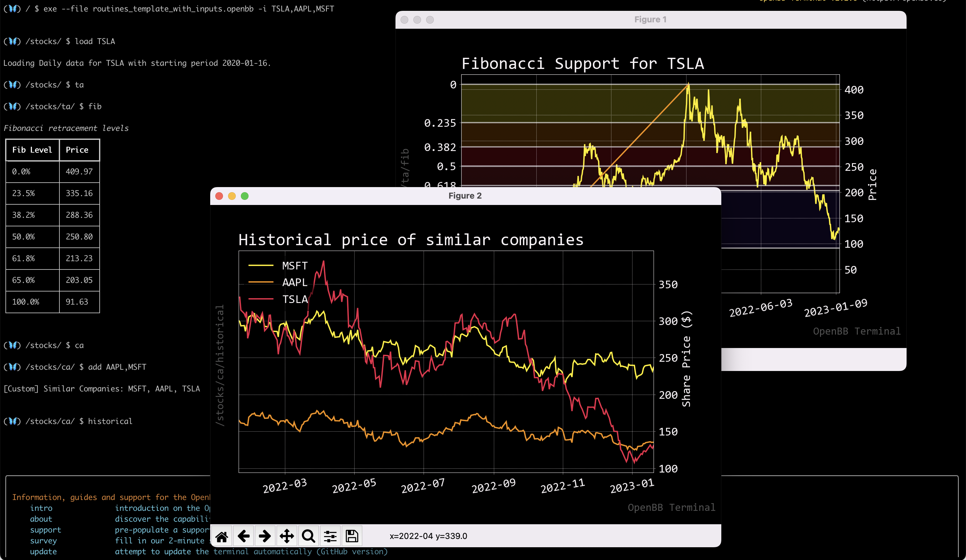Click the 'add AAPL,MSFT' command line
Image resolution: width=966 pixels, height=560 pixels.
[x=75, y=367]
